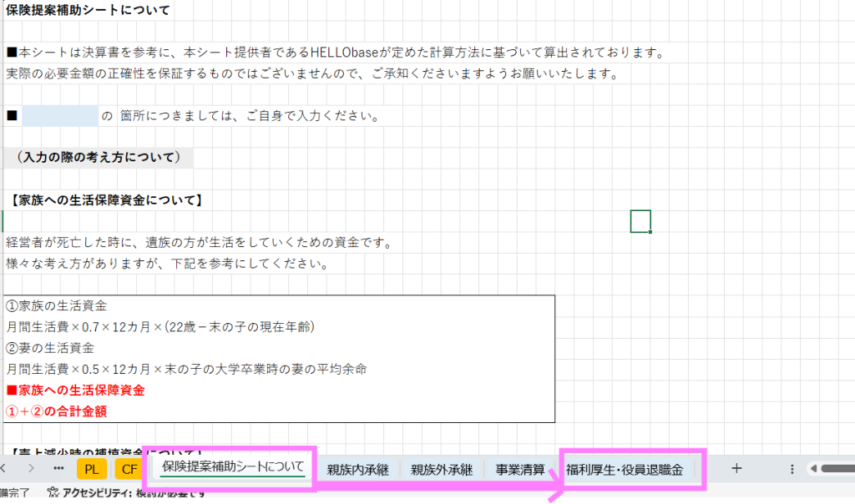
Task: Open the 福利厚生・役員退職金 sheet tab
Action: pos(625,469)
